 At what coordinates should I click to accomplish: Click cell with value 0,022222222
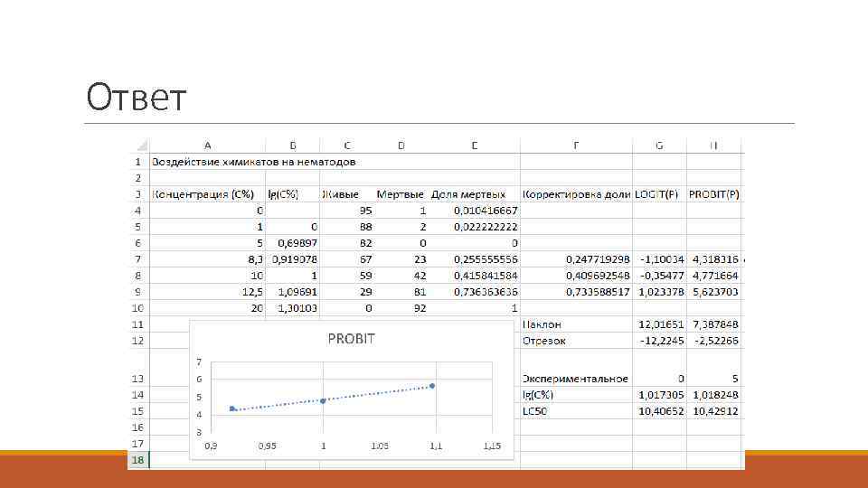(475, 227)
